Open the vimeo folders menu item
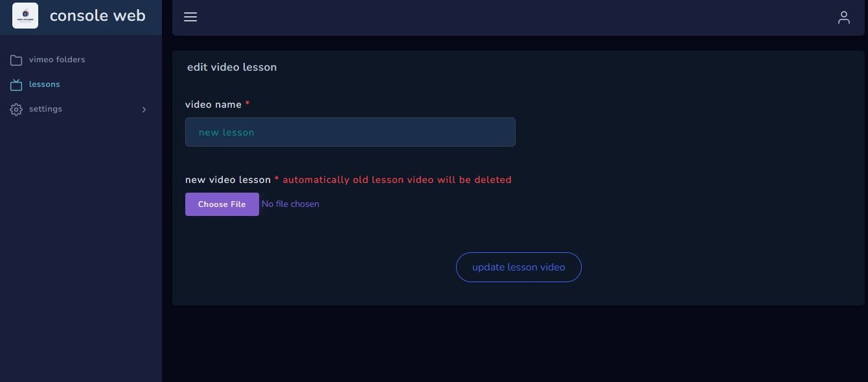868x382 pixels. (81, 60)
